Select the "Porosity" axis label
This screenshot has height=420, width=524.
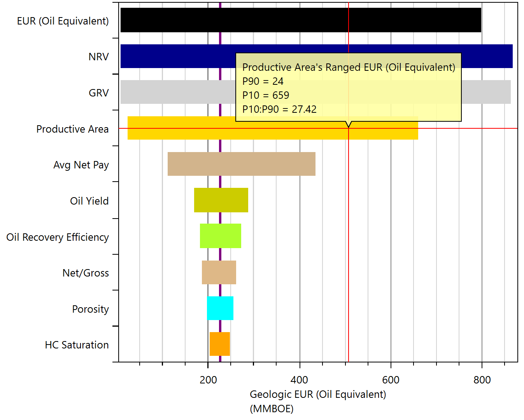(x=90, y=309)
